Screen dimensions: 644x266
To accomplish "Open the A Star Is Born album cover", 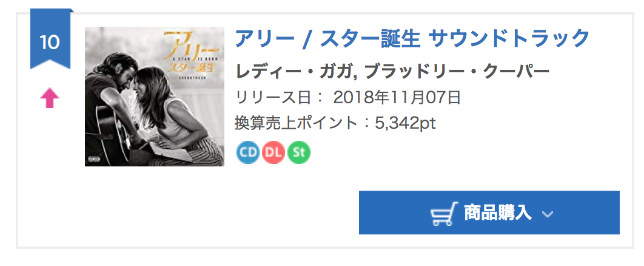I will [155, 97].
